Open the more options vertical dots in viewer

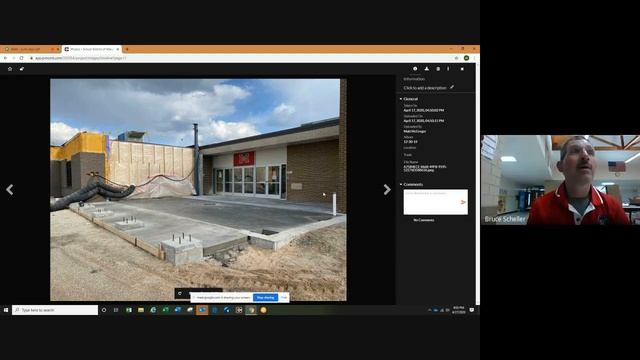448,69
